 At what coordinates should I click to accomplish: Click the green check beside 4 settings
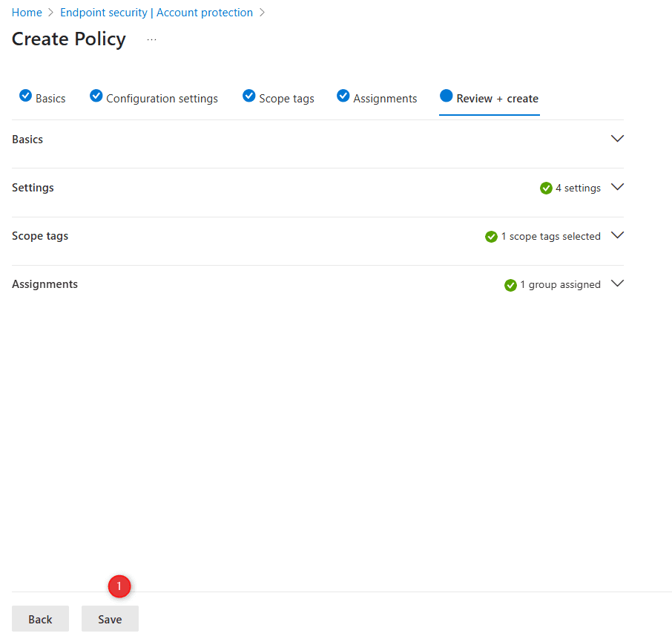[547, 188]
